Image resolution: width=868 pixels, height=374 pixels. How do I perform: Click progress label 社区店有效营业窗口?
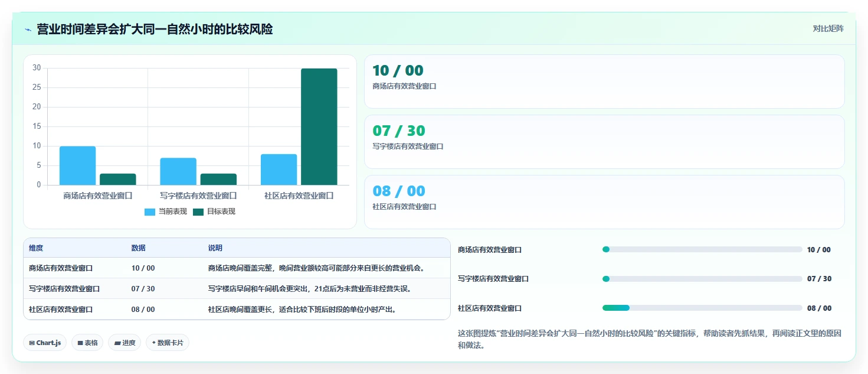(x=490, y=308)
